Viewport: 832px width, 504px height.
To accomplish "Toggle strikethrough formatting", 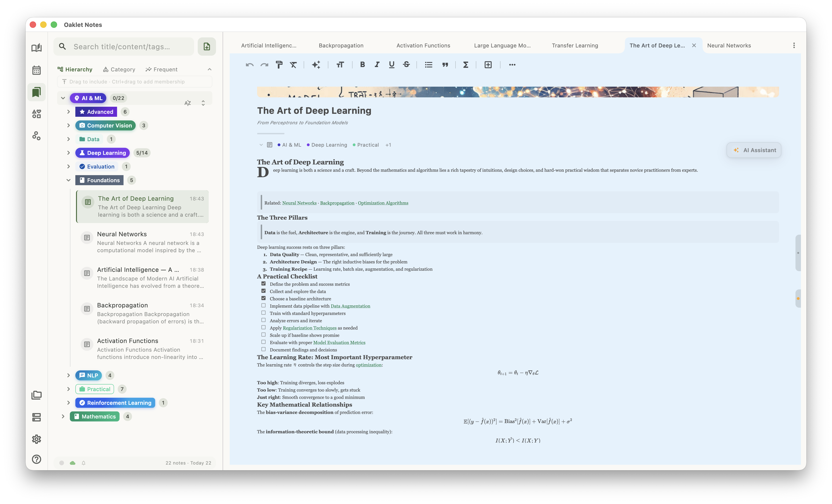I will pos(406,65).
